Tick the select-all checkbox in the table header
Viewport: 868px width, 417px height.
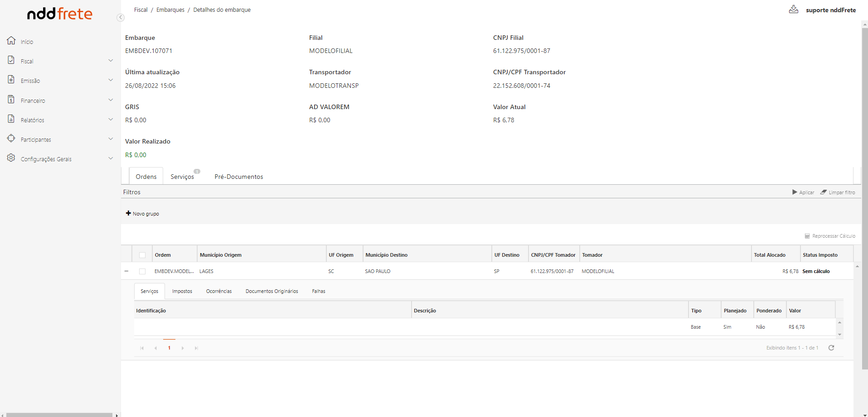click(x=142, y=255)
